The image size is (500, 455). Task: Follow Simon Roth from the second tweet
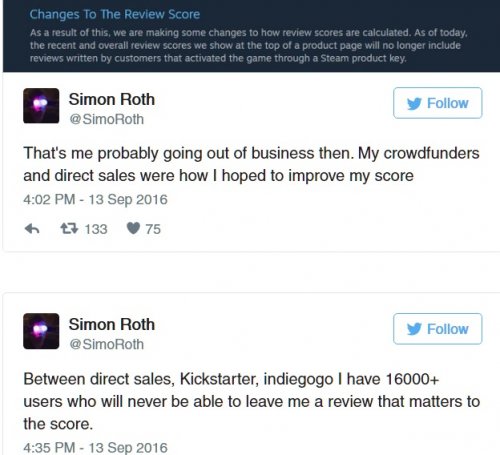pos(437,329)
